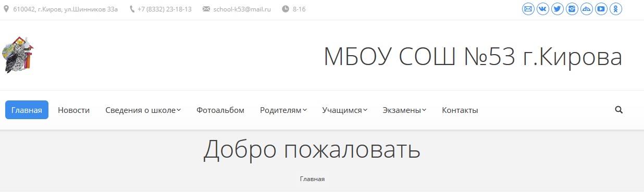Click the magnifier search icon

click(619, 110)
